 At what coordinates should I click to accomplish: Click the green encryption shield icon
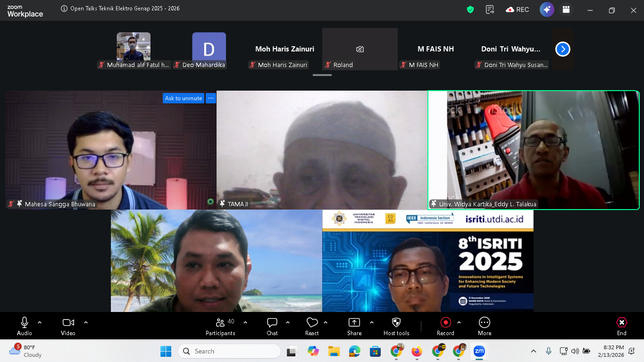coord(470,9)
